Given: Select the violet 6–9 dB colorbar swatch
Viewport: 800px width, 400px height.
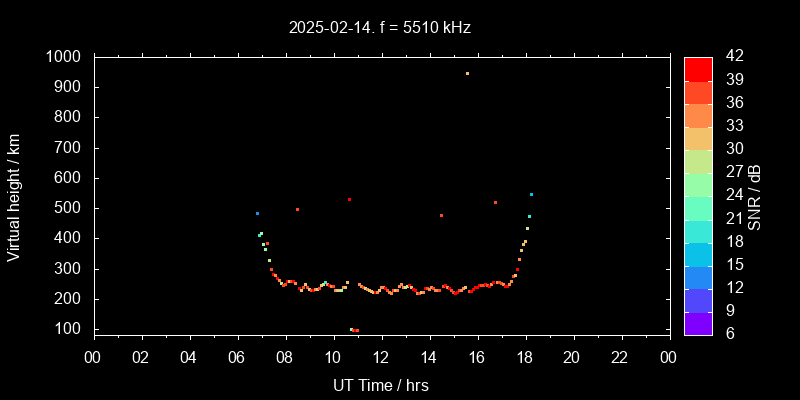Looking at the screenshot, I should coord(698,322).
